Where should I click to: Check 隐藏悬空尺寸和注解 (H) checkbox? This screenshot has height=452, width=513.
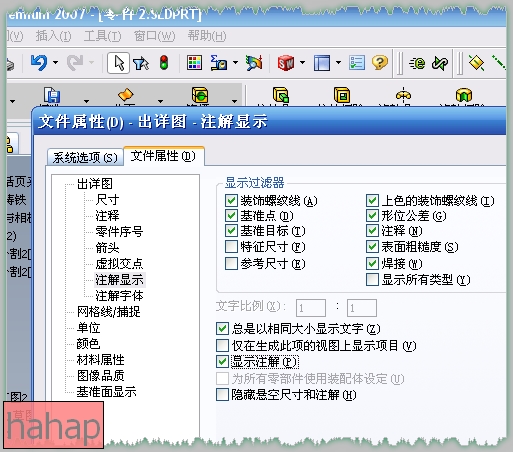click(x=222, y=395)
